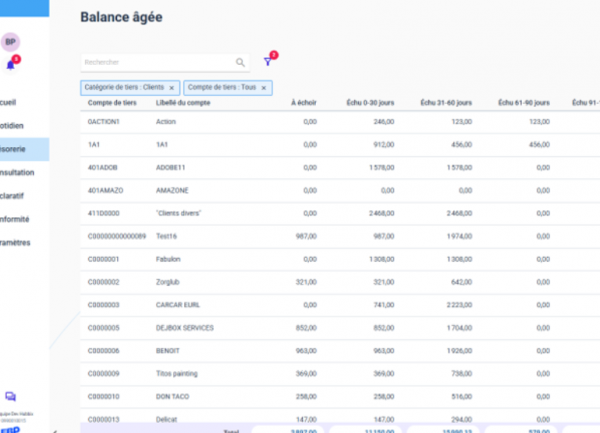Select the 411D0000 account row

340,213
